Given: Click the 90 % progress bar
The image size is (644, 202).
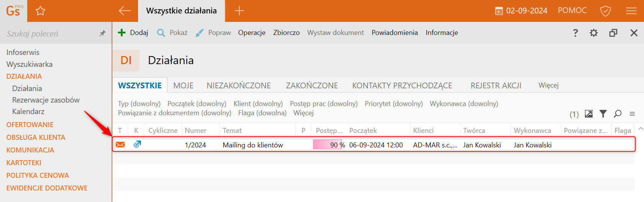Looking at the screenshot, I should tap(329, 145).
